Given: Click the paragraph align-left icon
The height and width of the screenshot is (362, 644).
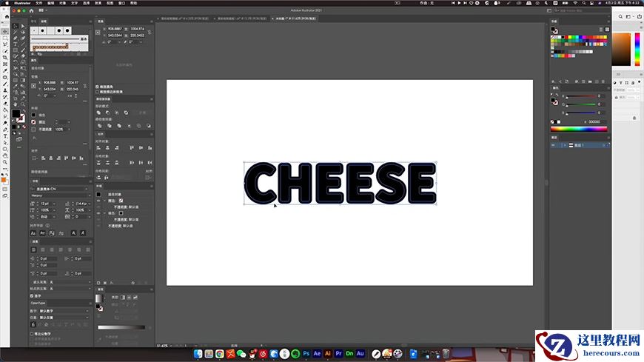Looking at the screenshot, I should (x=33, y=249).
